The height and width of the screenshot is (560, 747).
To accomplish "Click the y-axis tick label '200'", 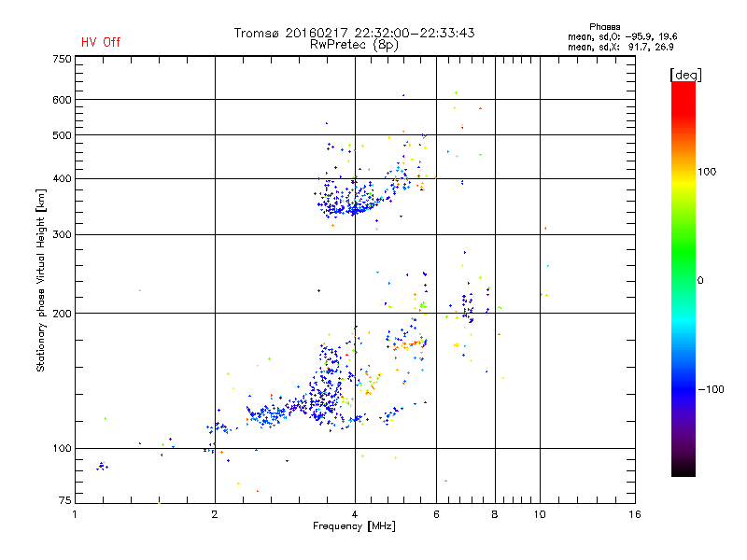I will click(62, 314).
